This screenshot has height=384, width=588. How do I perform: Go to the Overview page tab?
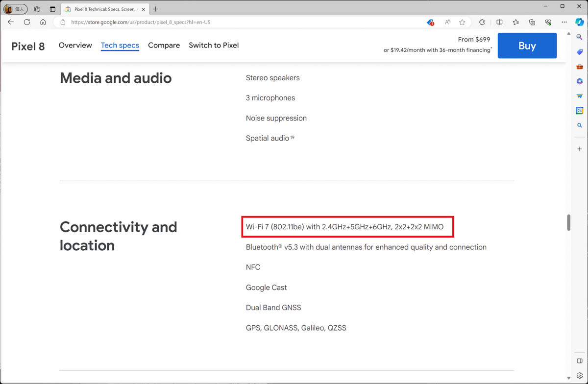(x=75, y=45)
